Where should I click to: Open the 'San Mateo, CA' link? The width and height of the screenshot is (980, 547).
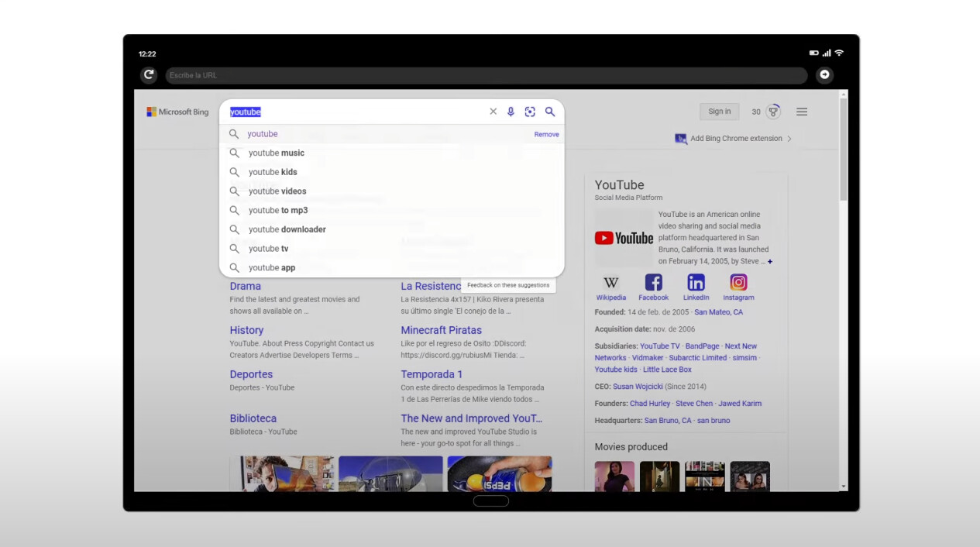pyautogui.click(x=718, y=312)
